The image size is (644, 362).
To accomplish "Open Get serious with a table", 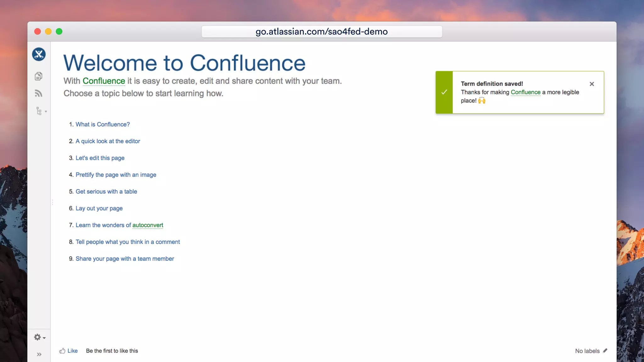I will [x=106, y=192].
